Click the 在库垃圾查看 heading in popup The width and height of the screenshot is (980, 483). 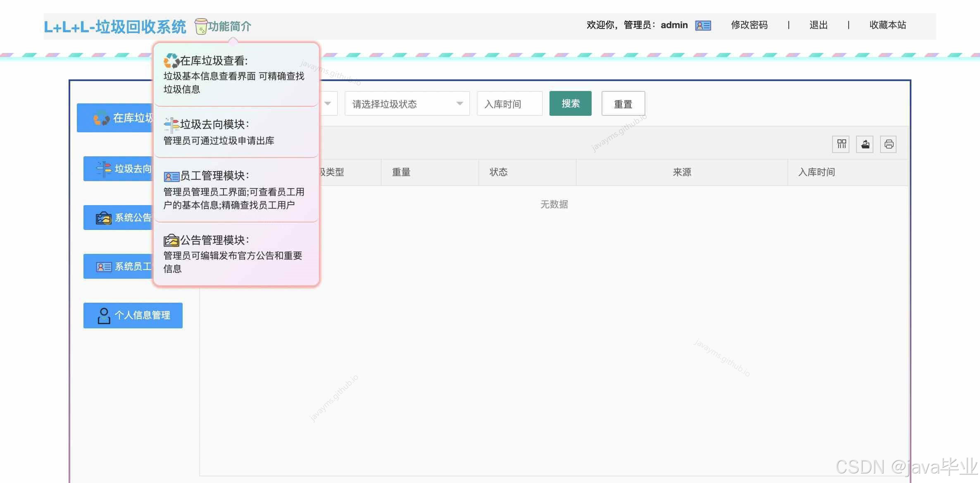pos(214,61)
